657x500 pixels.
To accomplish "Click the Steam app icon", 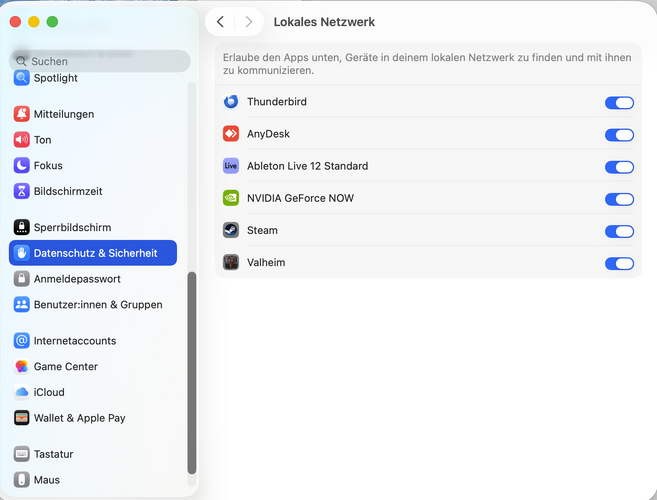I will point(231,230).
